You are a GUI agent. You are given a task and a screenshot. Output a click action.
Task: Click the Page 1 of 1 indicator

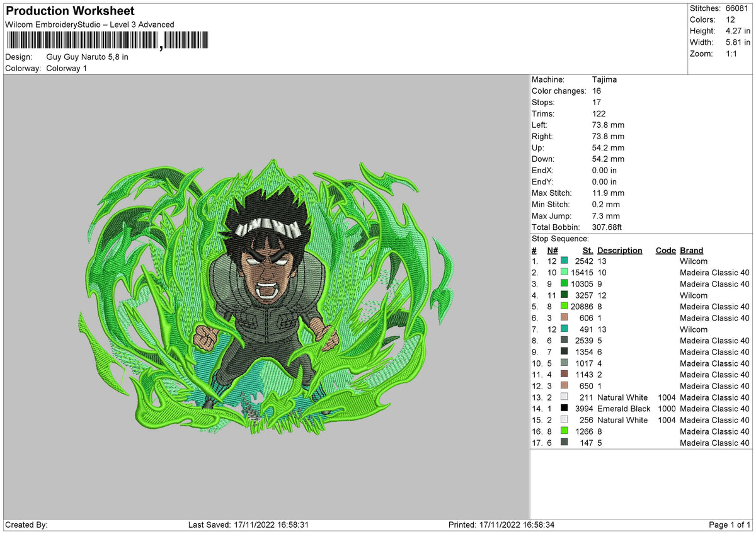(730, 525)
